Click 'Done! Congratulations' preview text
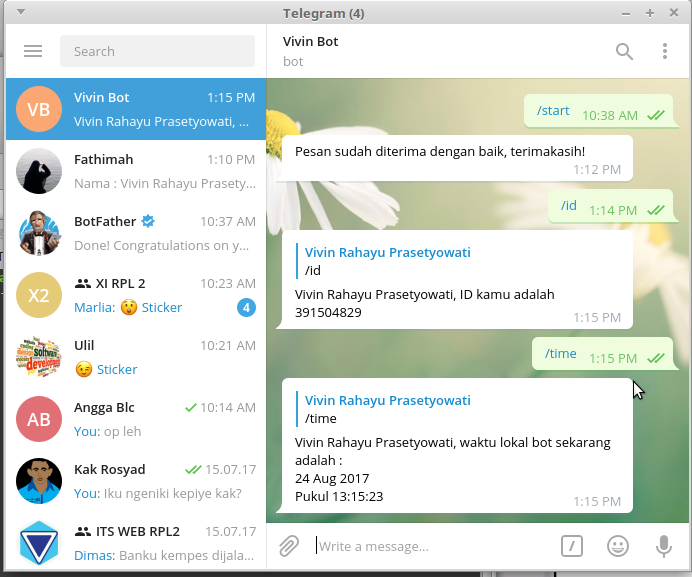 (x=162, y=245)
